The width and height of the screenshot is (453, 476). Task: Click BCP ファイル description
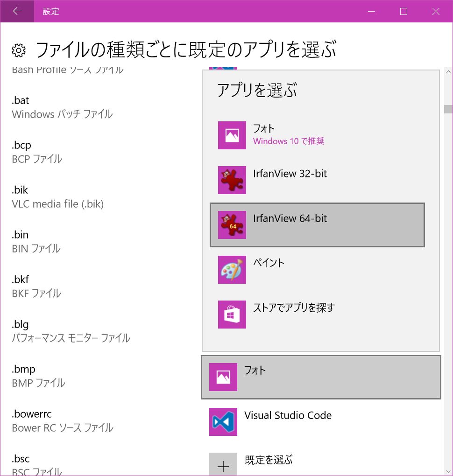pyautogui.click(x=37, y=159)
